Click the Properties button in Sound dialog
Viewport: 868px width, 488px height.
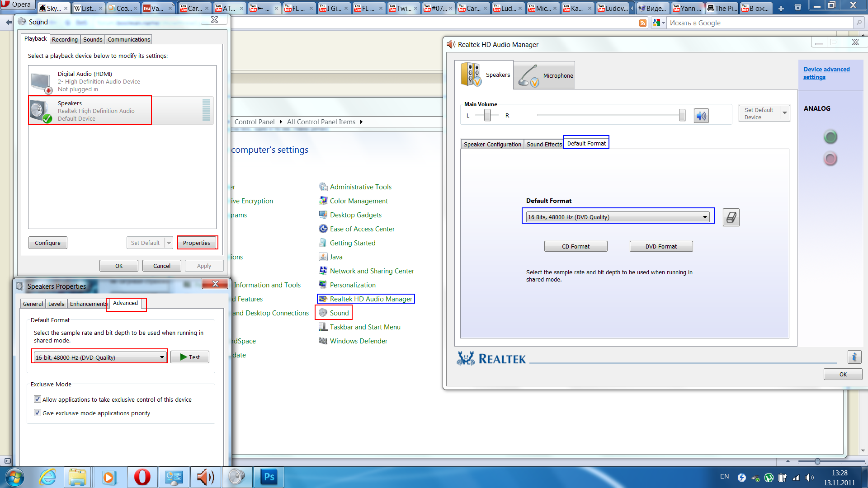(x=197, y=243)
